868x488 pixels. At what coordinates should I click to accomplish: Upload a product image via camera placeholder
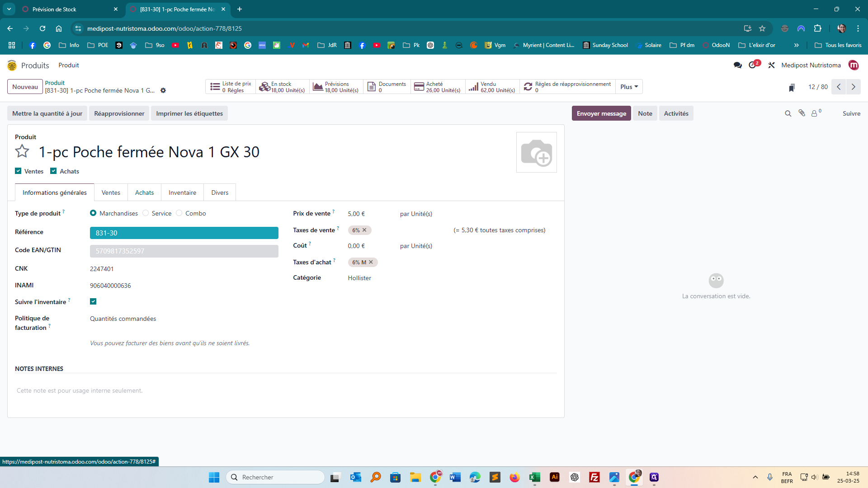tap(536, 152)
